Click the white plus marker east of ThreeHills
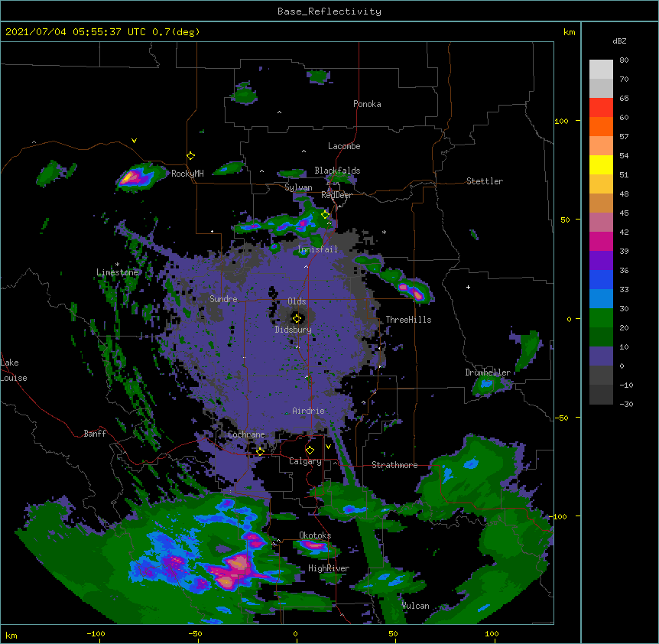The width and height of the screenshot is (659, 644). pos(468,287)
